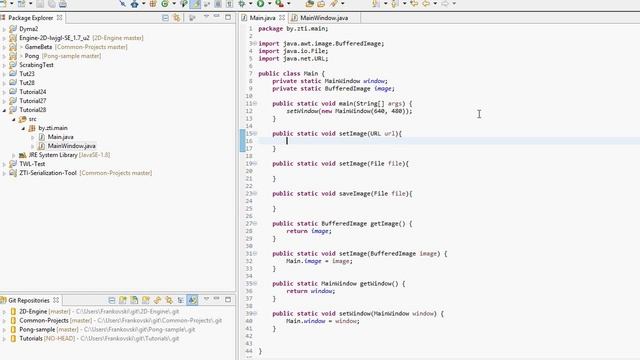Image resolution: width=640 pixels, height=360 pixels.
Task: Click 'package by.zti.main;' line
Action: (293, 29)
